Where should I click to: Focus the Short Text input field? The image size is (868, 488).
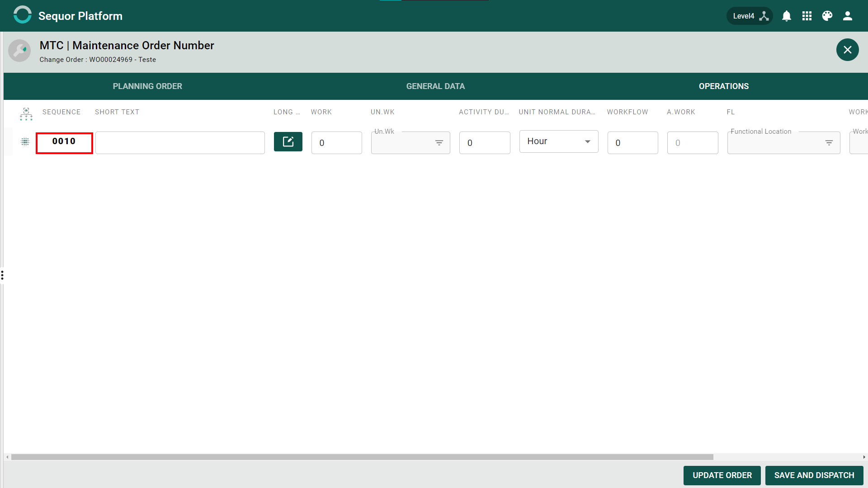(180, 143)
